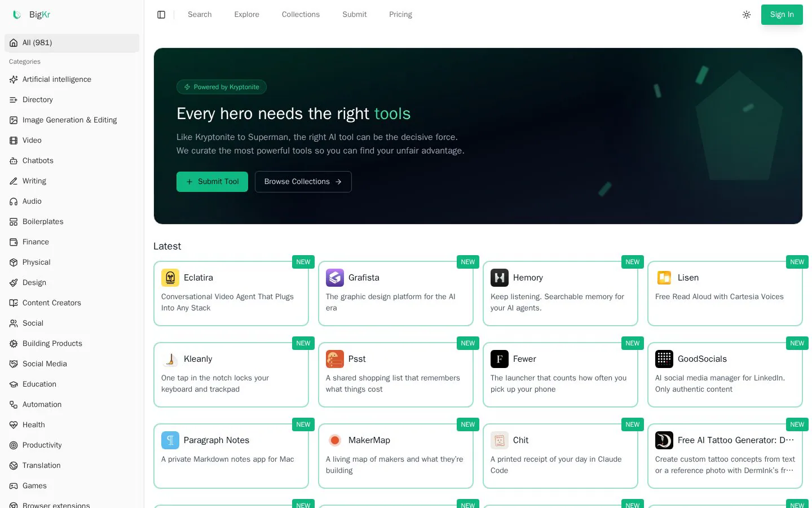Select the Health category
Screen dimensions: 812x508
[72, 425]
